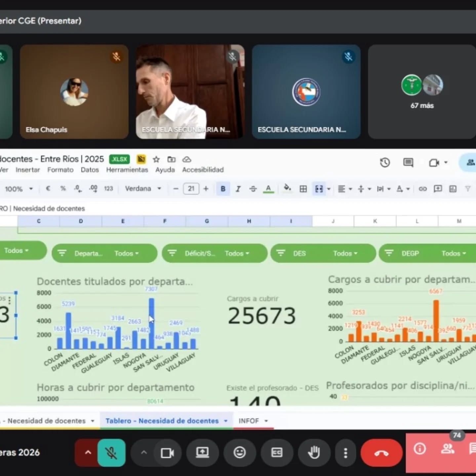Show the participants list in the meeting
This screenshot has height=476, width=476.
click(448, 449)
